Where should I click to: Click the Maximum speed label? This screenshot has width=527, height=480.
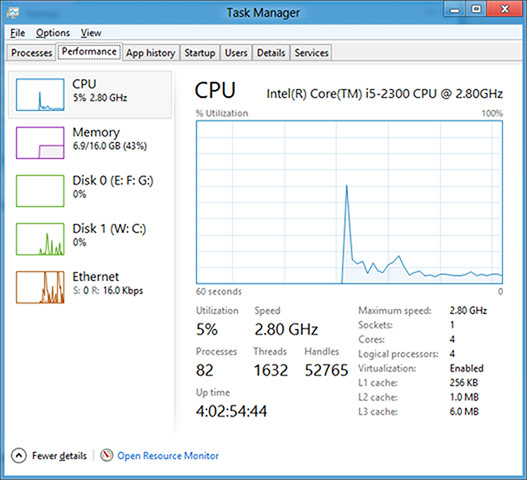[395, 310]
